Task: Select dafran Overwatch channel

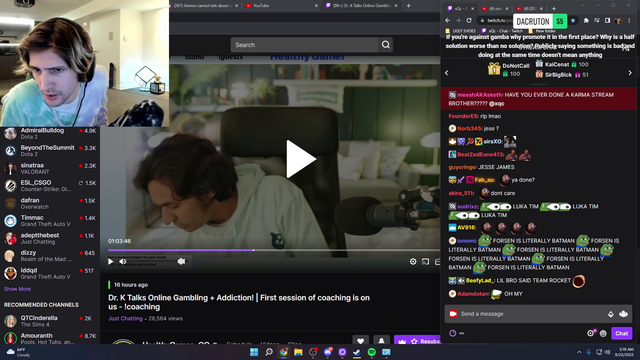Action: 50,203
